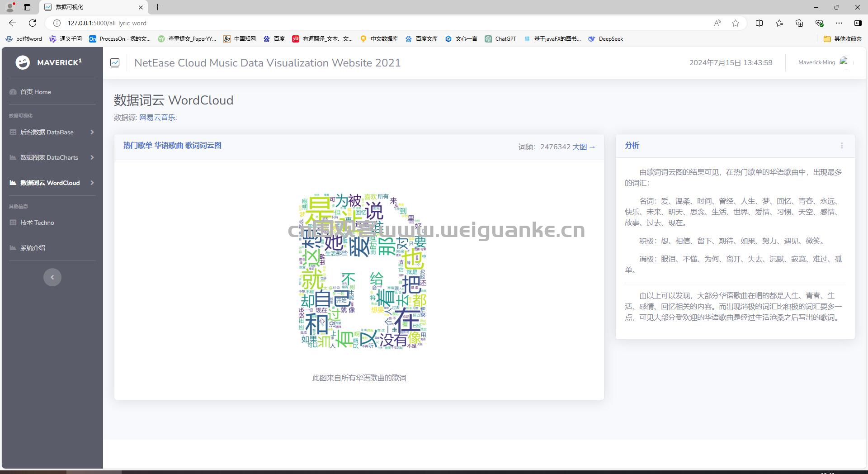Add page to favorites with star icon

736,23
